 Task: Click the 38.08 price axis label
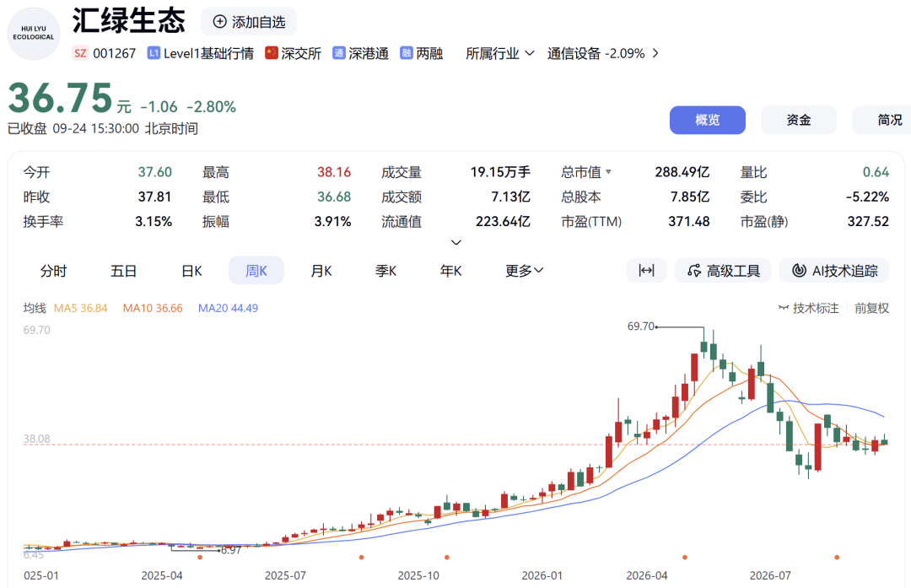[36, 440]
